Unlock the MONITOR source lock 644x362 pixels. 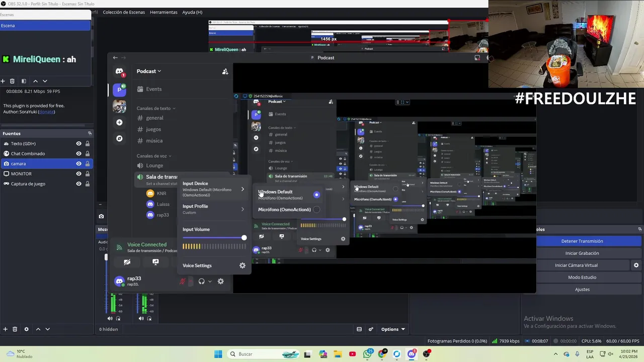88,174
